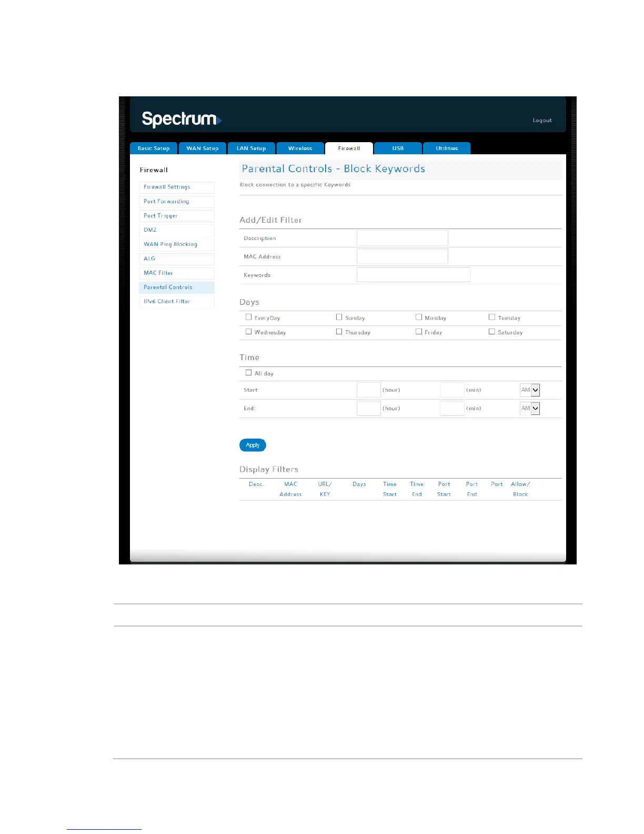
Task: Enable the Sunday checkbox
Action: click(339, 317)
